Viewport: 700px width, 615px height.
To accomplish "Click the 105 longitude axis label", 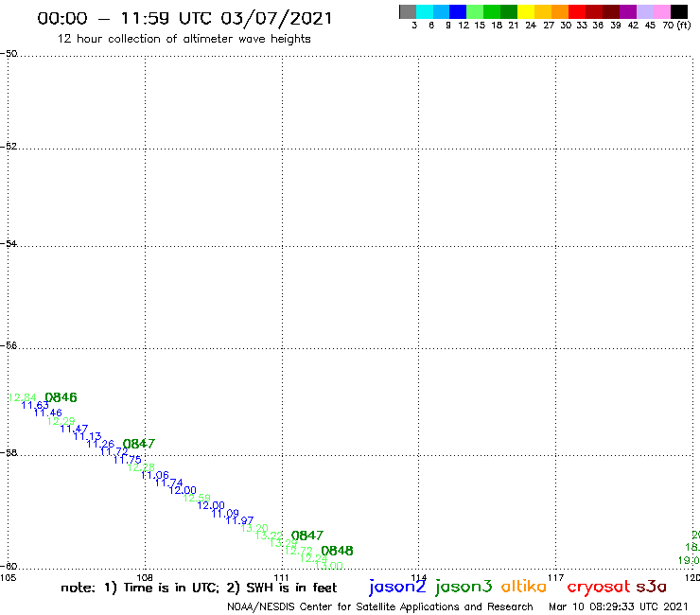I will coord(8,577).
